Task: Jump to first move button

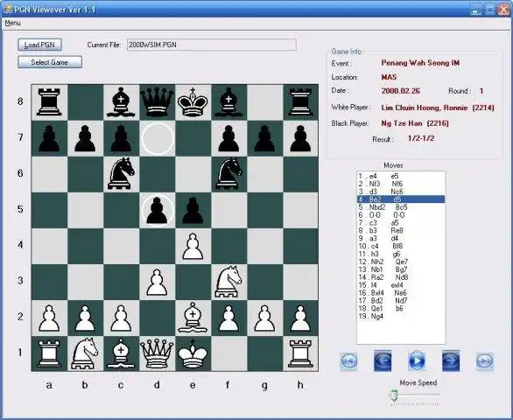Action: pos(348,361)
